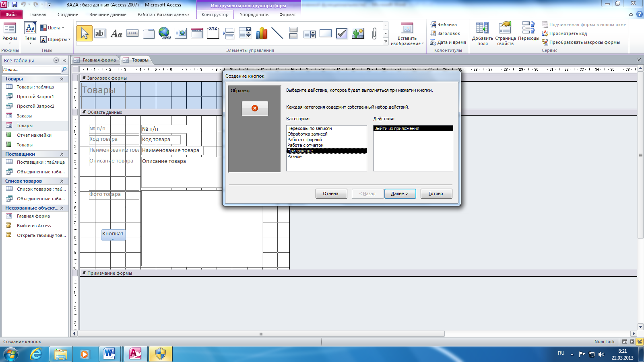Expand the controls gallery More arrow
Viewport: 644px width, 362px height.
[386, 42]
